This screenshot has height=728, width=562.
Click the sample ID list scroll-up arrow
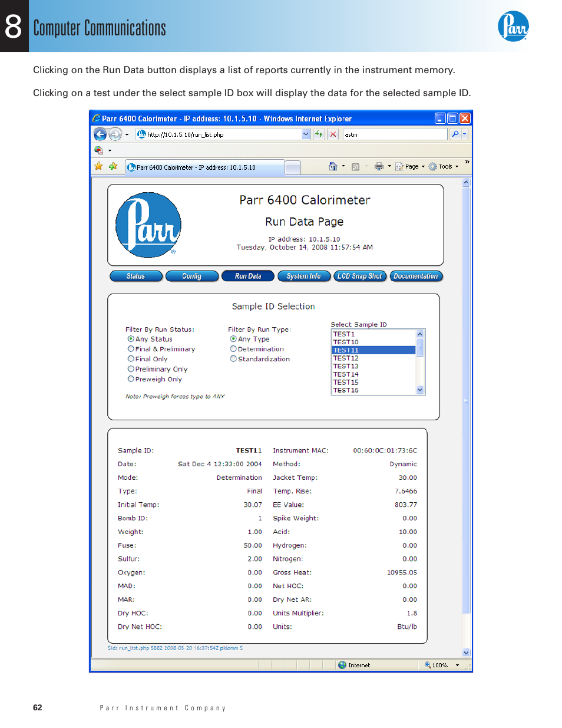click(420, 334)
